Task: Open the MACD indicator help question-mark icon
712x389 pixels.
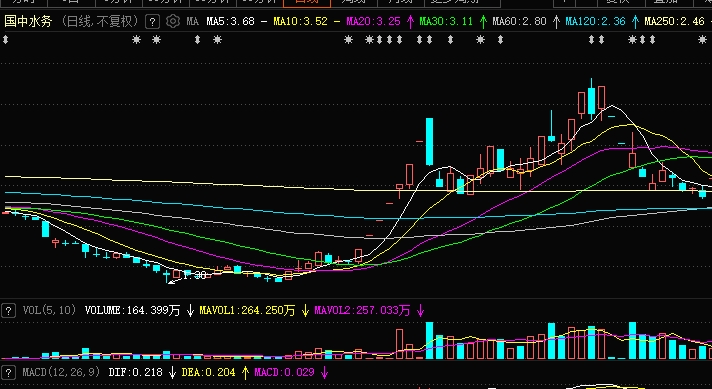Action: 8,373
